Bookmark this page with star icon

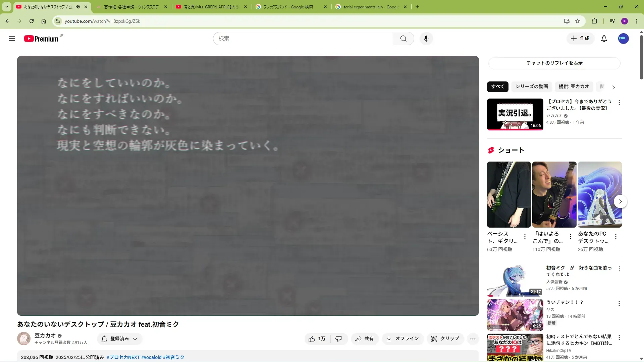coord(578,21)
